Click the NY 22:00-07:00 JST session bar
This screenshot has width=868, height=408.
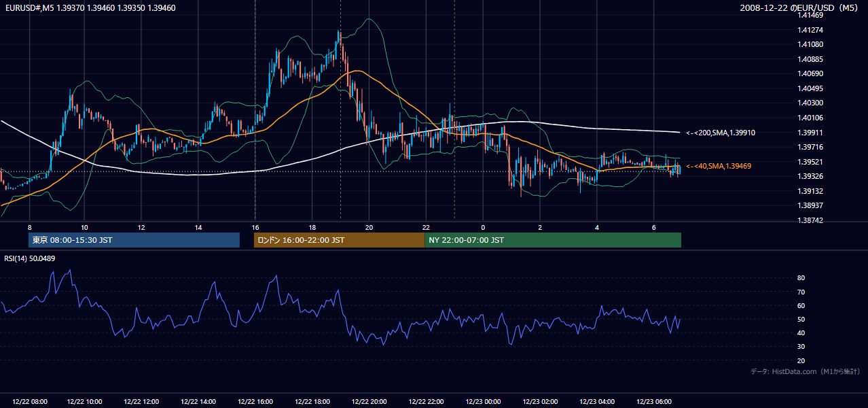click(553, 240)
